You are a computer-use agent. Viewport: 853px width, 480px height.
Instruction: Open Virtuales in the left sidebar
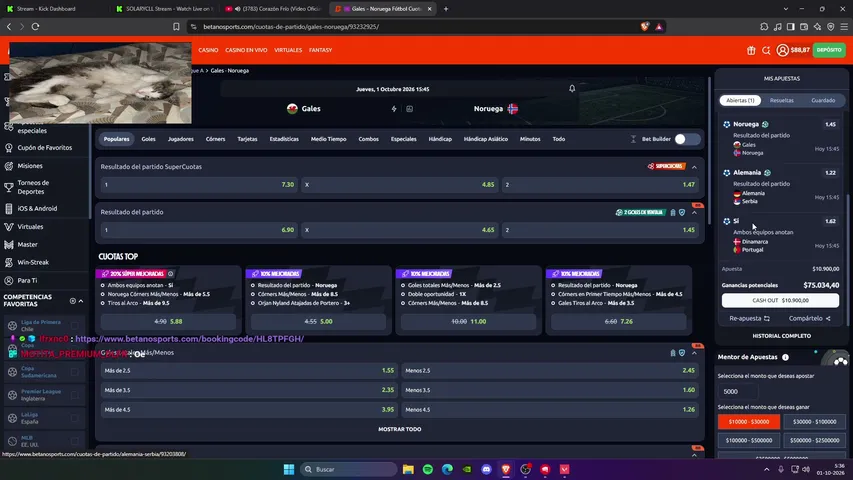30,226
